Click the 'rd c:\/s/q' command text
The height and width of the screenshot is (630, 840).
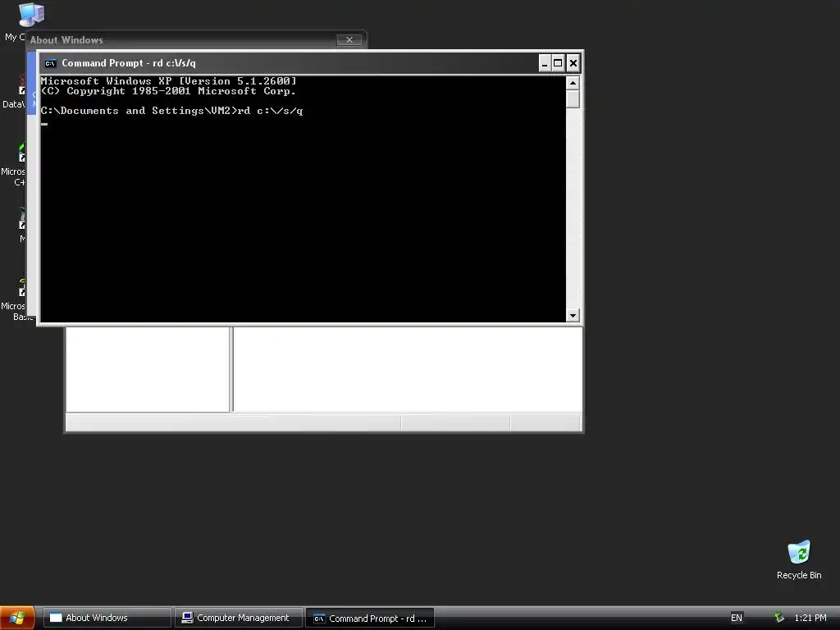click(271, 111)
